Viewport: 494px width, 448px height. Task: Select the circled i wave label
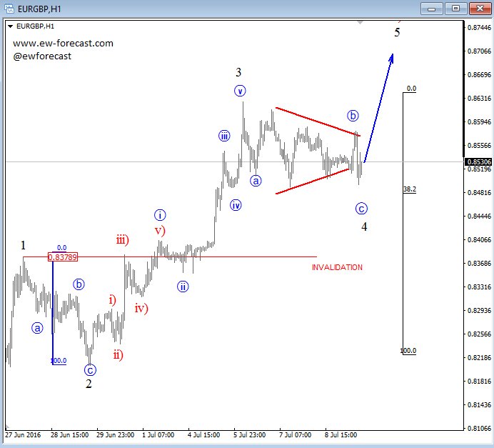coord(160,215)
